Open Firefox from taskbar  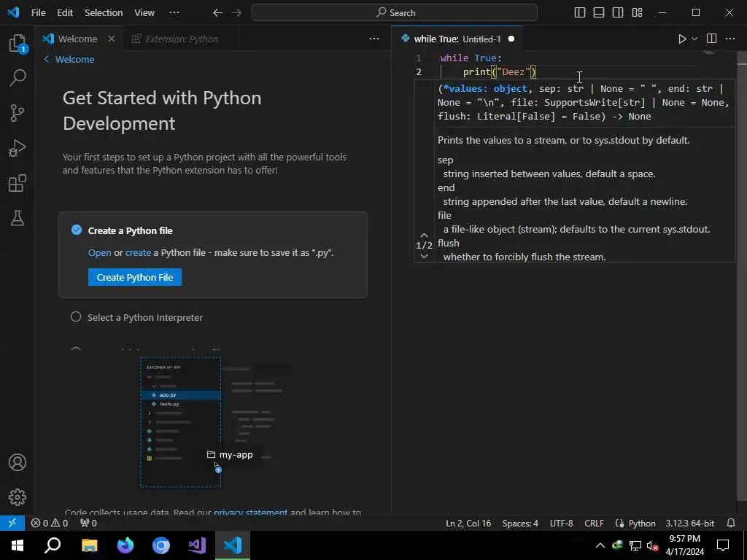pyautogui.click(x=125, y=545)
